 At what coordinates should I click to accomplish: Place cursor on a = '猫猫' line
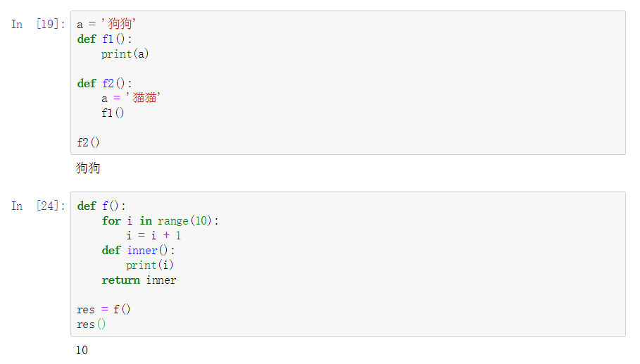point(131,99)
